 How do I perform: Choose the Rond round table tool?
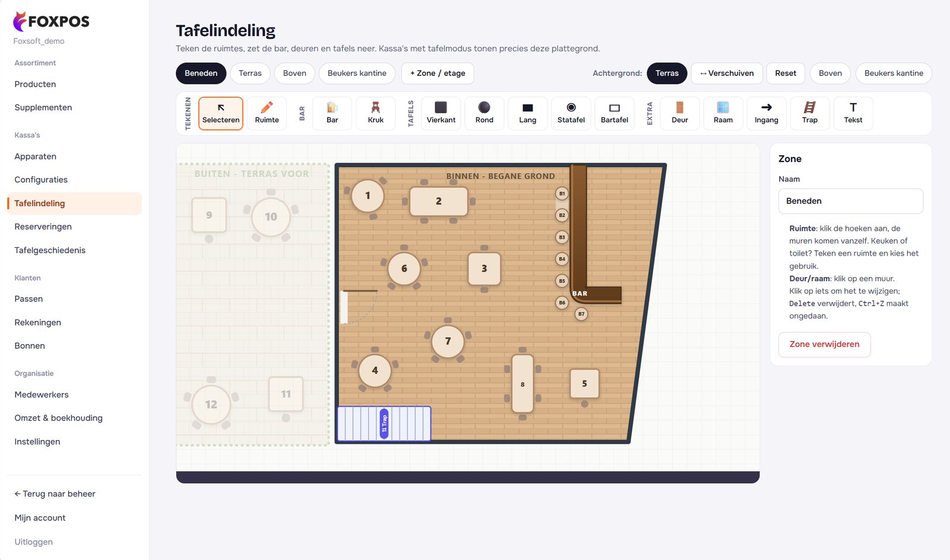tap(484, 113)
